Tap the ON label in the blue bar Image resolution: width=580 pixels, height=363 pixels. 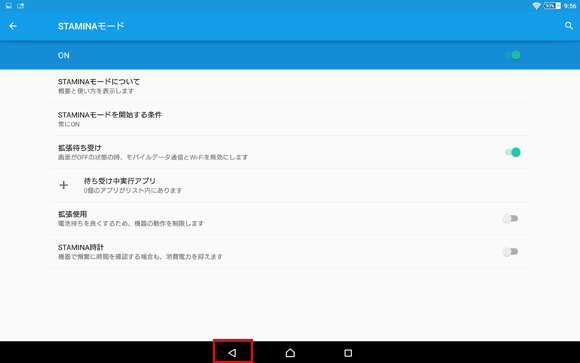coord(64,55)
